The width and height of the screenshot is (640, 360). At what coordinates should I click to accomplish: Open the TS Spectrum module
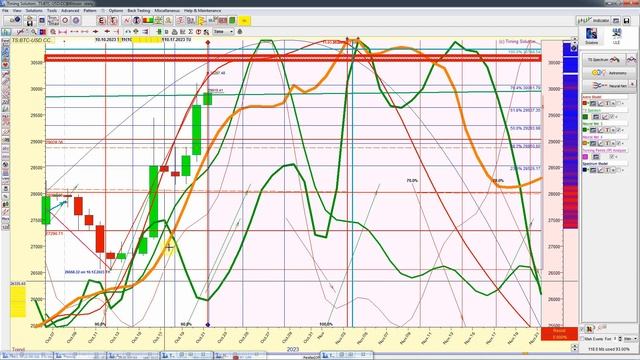pyautogui.click(x=604, y=60)
